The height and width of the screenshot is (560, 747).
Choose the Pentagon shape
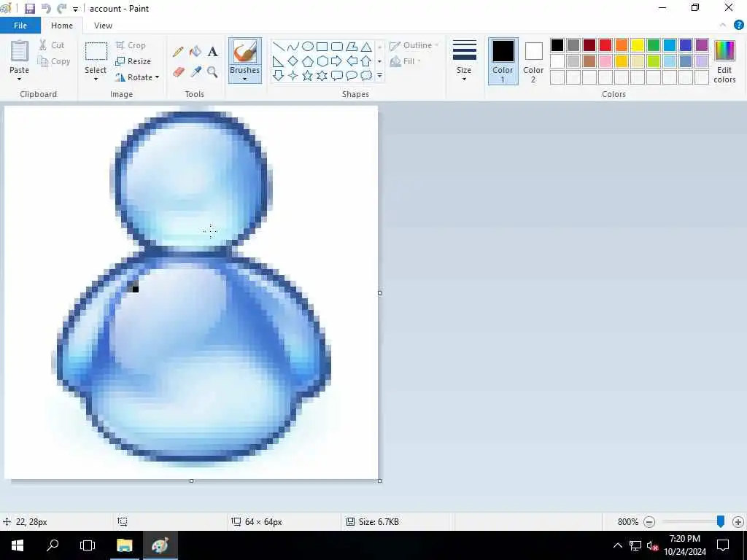(308, 61)
